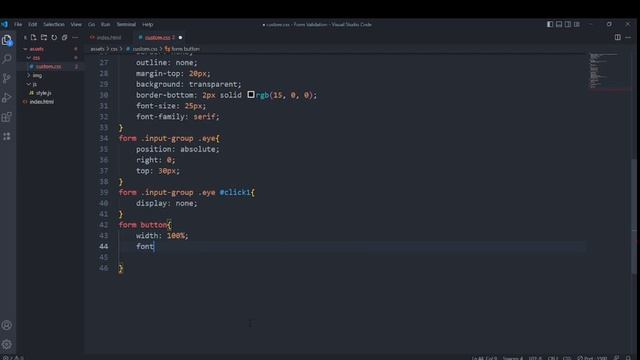Collapse the css folder
The image size is (640, 360).
pos(36,58)
